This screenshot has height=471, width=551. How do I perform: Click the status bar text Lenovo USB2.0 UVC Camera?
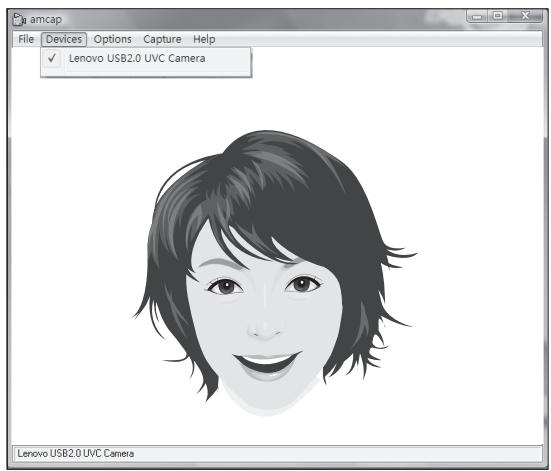pyautogui.click(x=76, y=453)
